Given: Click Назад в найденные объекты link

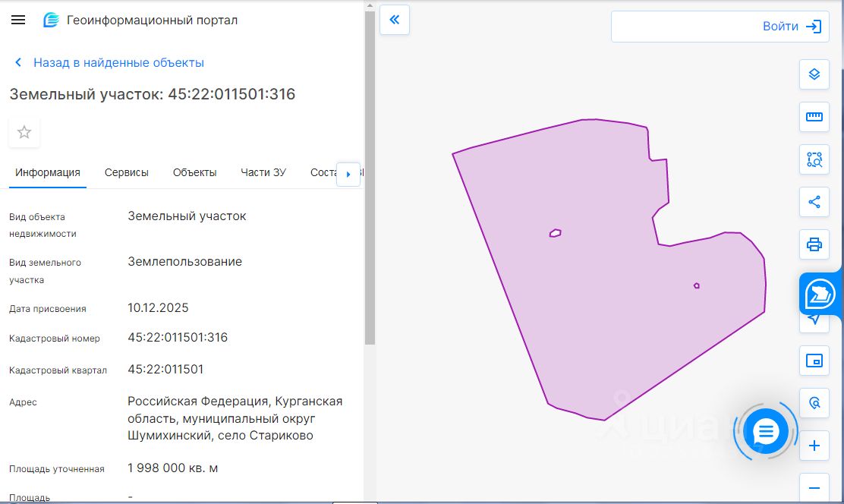Looking at the screenshot, I should pos(119,62).
